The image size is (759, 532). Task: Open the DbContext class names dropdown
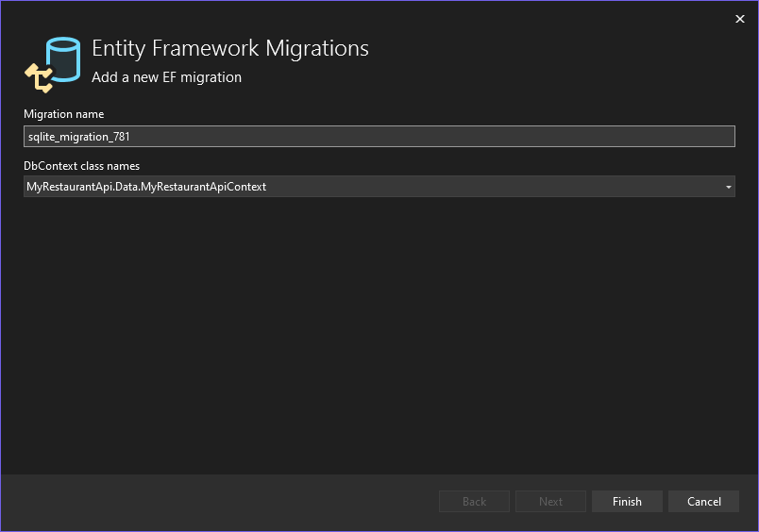click(379, 186)
